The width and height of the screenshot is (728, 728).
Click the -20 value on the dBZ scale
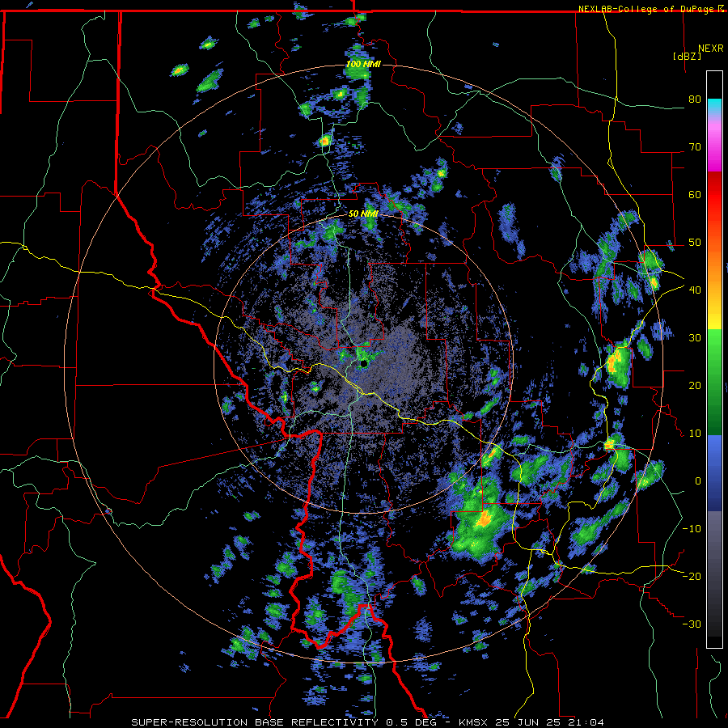(x=692, y=576)
